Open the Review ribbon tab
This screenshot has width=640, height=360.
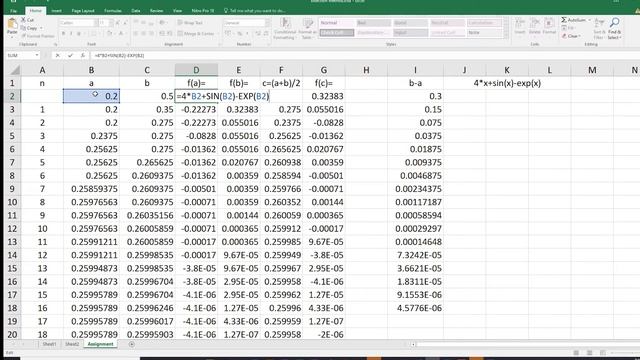tap(156, 11)
